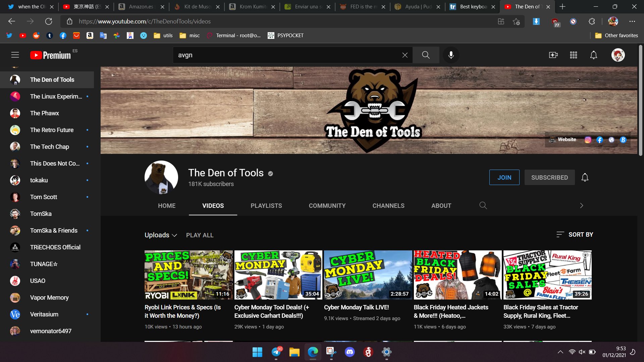Open the YouTube notifications bell in header

click(x=593, y=55)
